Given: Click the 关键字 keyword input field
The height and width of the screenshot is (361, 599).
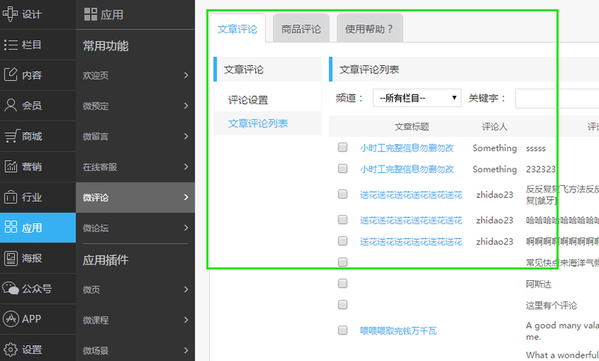Looking at the screenshot, I should [x=557, y=99].
